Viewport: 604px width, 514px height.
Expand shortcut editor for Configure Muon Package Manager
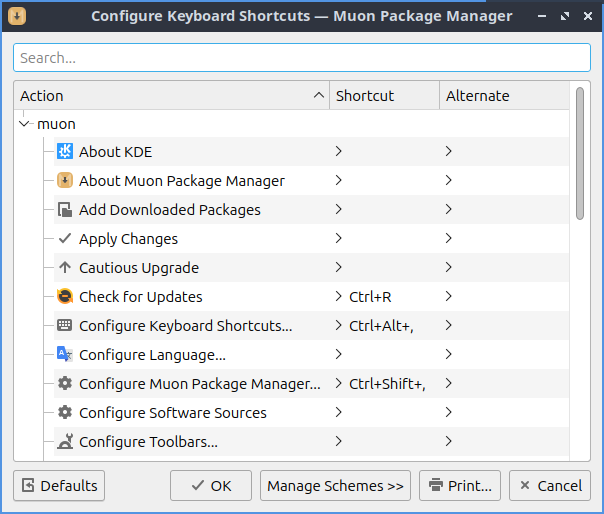pyautogui.click(x=339, y=384)
